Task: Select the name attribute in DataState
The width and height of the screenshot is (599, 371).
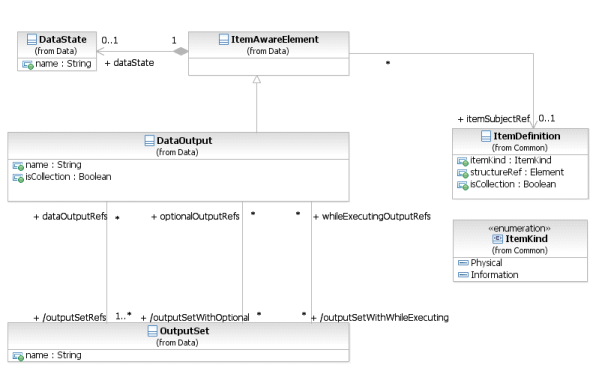Action: pyautogui.click(x=57, y=64)
